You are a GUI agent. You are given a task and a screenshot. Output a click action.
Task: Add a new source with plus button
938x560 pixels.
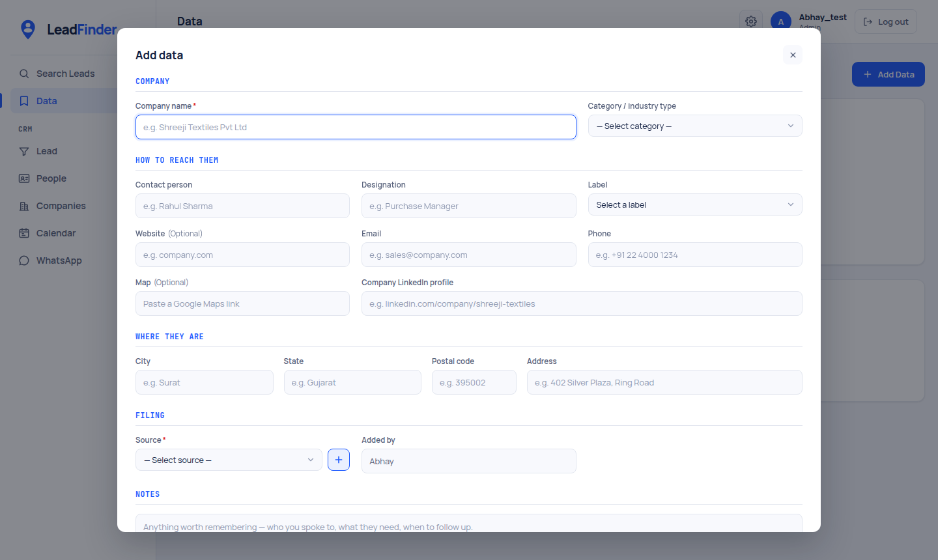pyautogui.click(x=339, y=460)
